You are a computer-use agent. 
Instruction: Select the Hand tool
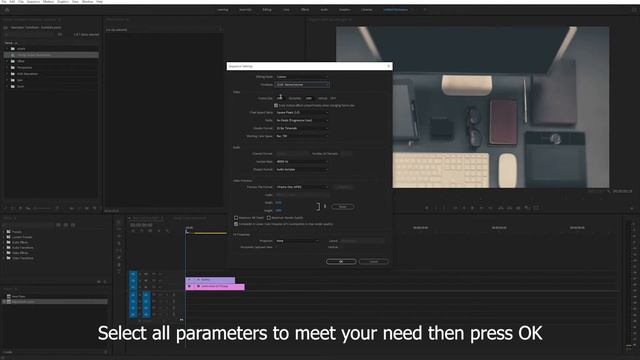(119, 265)
